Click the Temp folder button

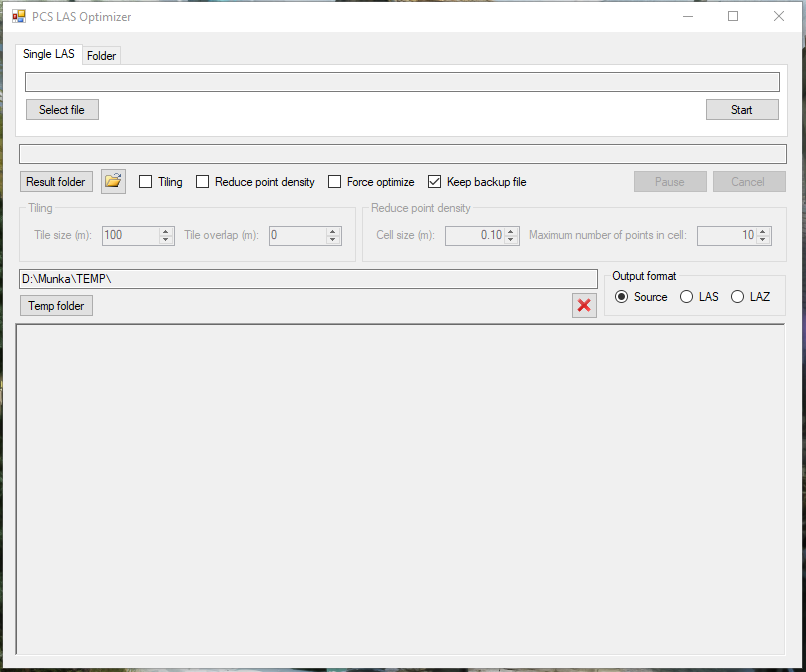pos(56,305)
